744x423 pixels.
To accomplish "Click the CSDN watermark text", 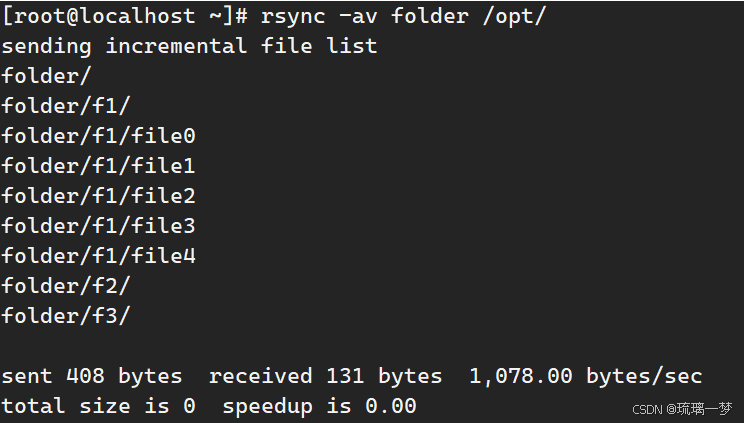I will 682,409.
